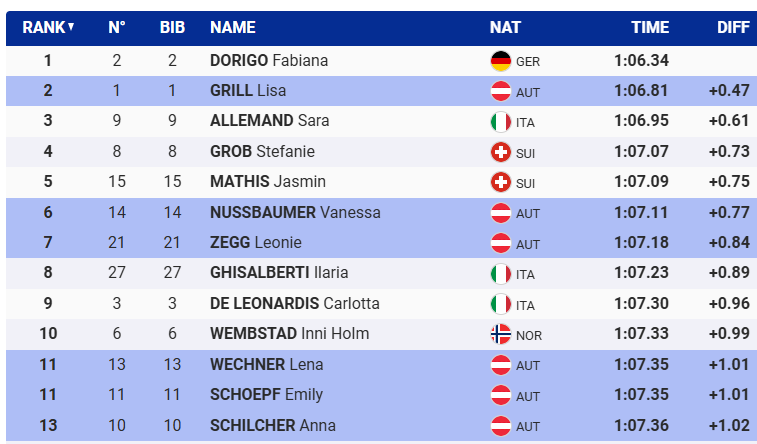The height and width of the screenshot is (444, 757).
Task: Click the SCHILCHER Anna name link
Action: click(x=271, y=425)
